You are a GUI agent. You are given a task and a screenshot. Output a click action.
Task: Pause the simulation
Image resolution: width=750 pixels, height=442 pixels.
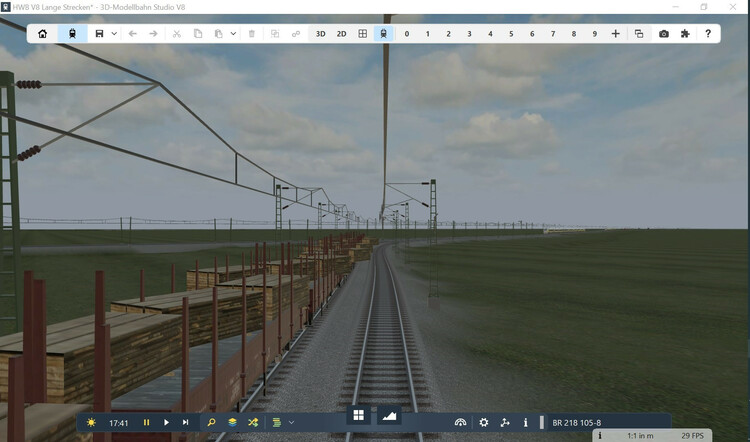pos(146,423)
